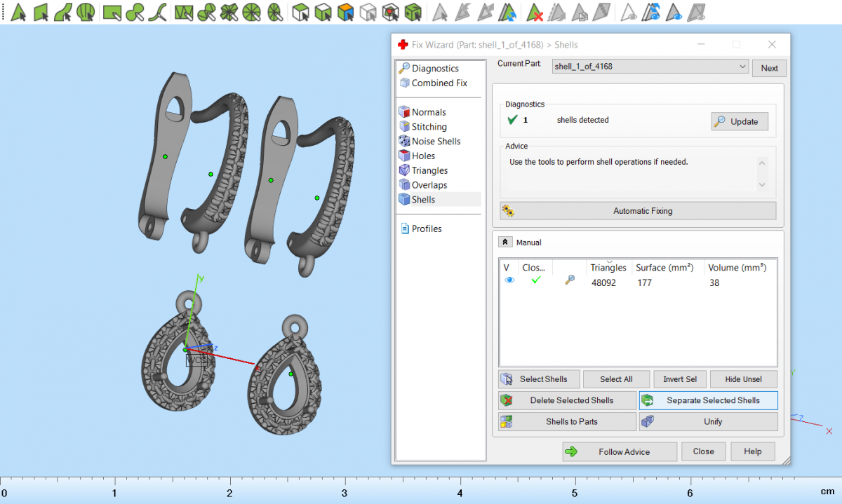Collapse the Manual section
Image resolution: width=842 pixels, height=504 pixels.
pos(505,242)
